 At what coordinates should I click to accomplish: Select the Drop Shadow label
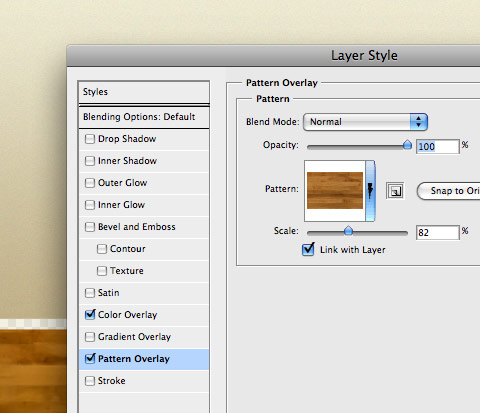coord(127,139)
